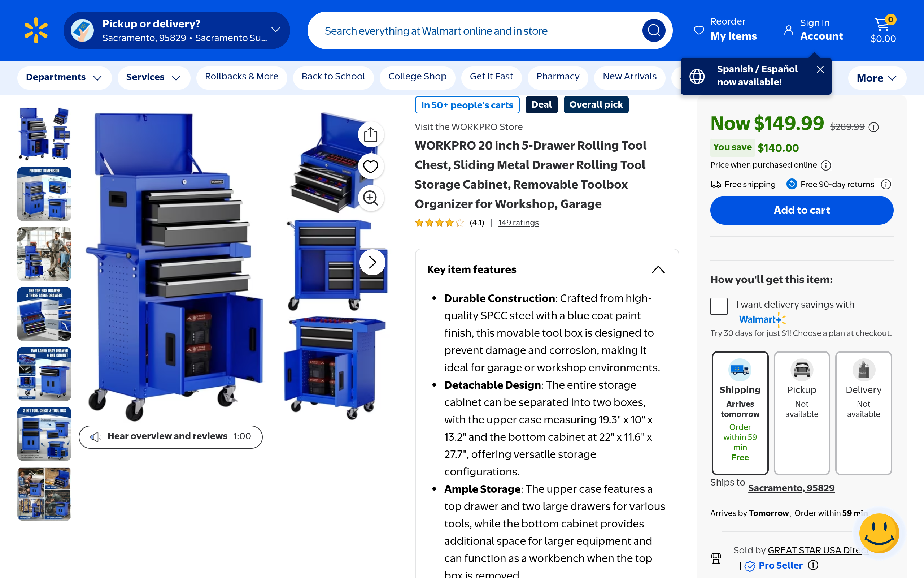924x578 pixels.
Task: Click the pickup or delivery phone icon
Action: pos(82,30)
